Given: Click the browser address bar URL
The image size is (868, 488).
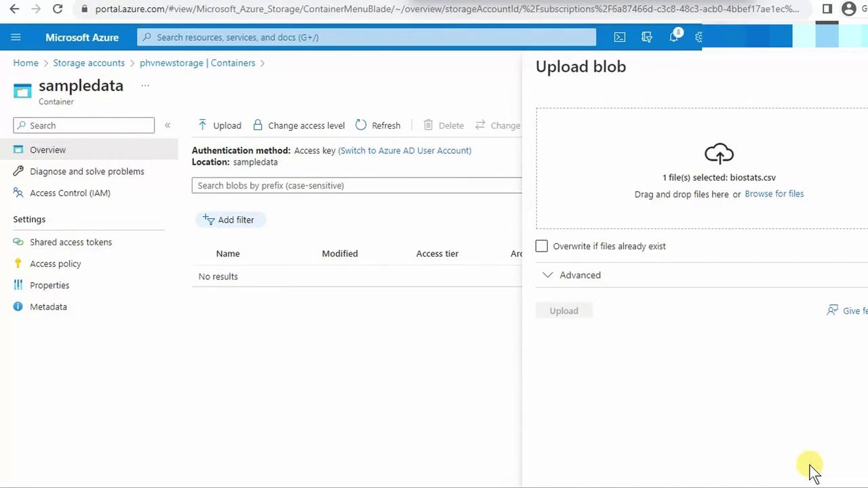Looking at the screenshot, I should (447, 9).
